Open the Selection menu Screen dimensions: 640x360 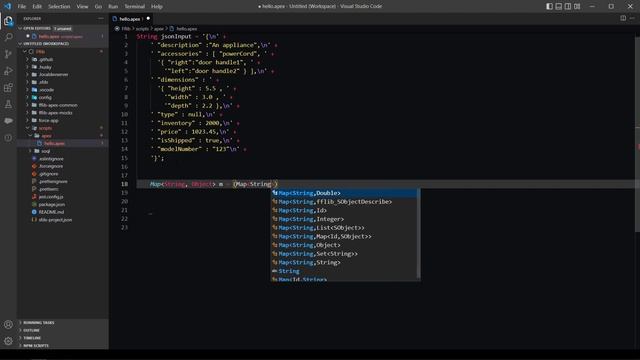click(59, 7)
